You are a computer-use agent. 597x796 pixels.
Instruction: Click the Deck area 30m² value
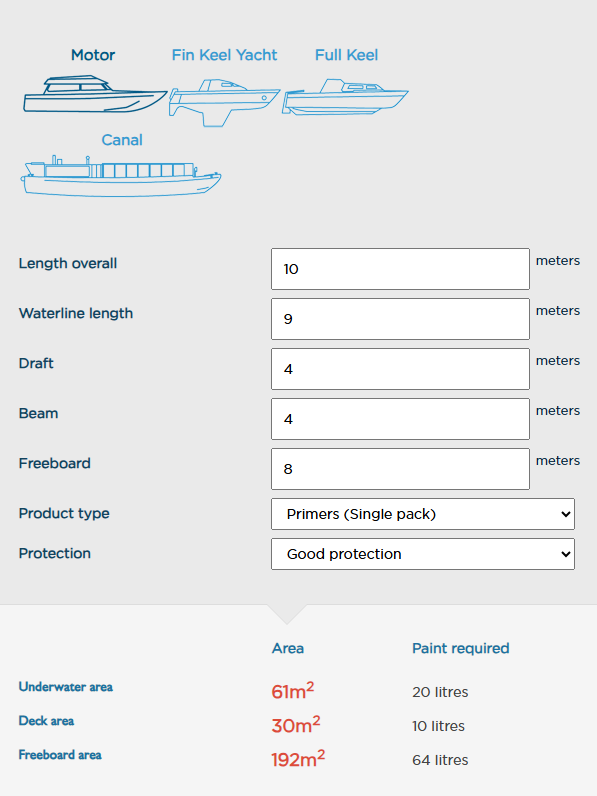coord(296,725)
